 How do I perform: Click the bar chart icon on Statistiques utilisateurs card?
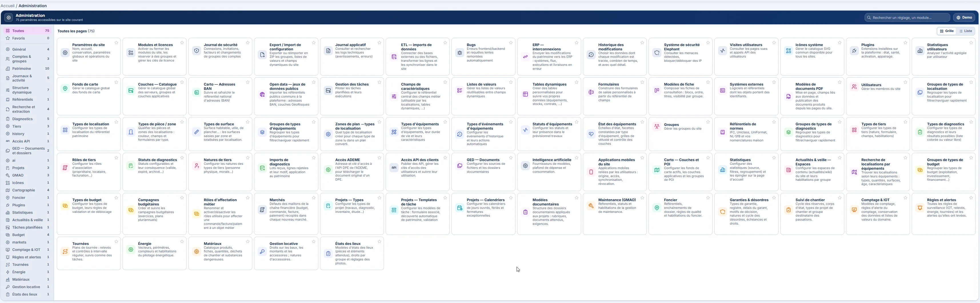(x=920, y=51)
